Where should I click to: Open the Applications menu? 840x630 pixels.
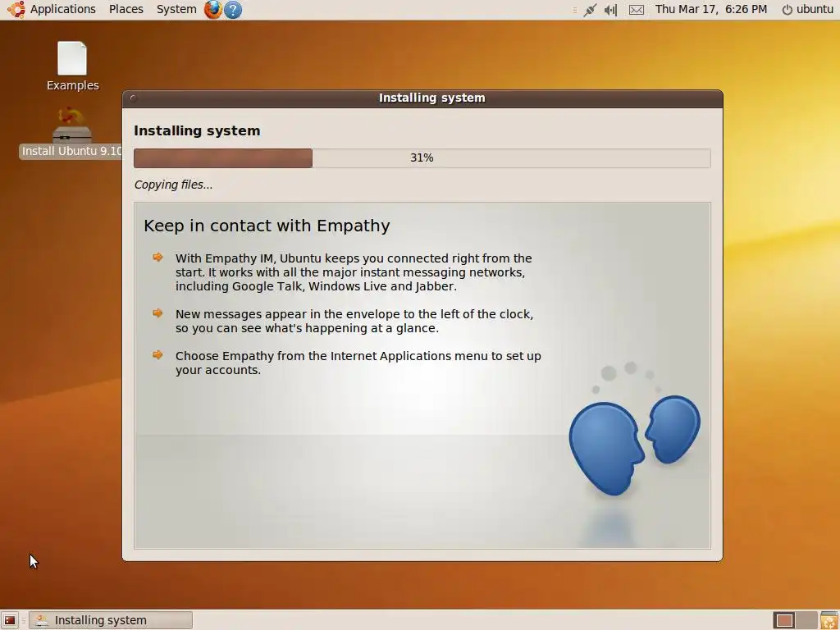(x=62, y=9)
